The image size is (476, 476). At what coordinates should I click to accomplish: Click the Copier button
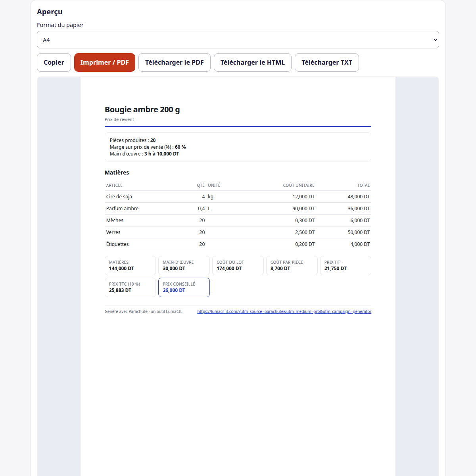(54, 62)
